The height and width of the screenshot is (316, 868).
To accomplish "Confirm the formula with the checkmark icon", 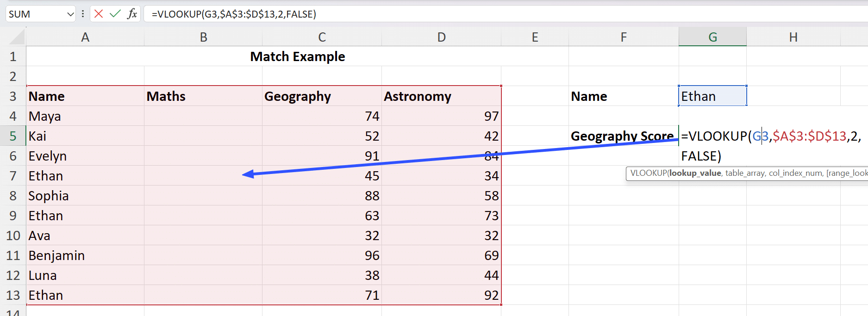I will tap(115, 14).
